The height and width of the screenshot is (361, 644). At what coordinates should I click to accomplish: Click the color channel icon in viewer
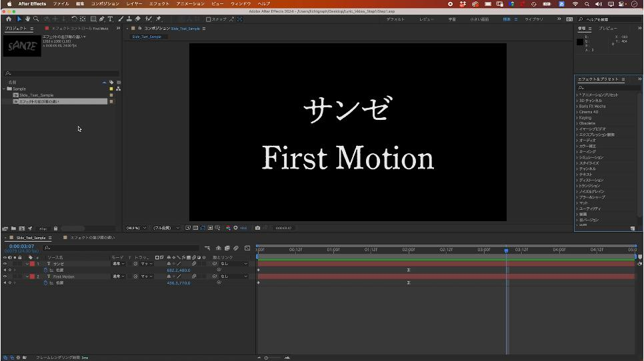(x=228, y=228)
